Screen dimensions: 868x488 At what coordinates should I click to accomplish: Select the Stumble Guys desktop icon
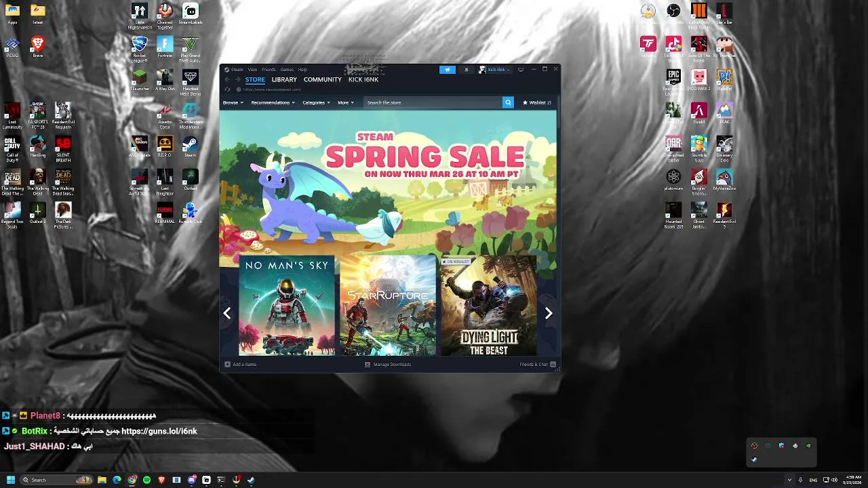699,149
